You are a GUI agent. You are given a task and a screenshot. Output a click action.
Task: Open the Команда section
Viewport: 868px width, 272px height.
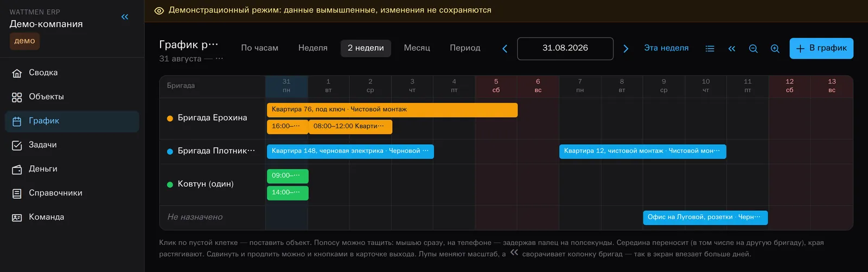coord(72,217)
